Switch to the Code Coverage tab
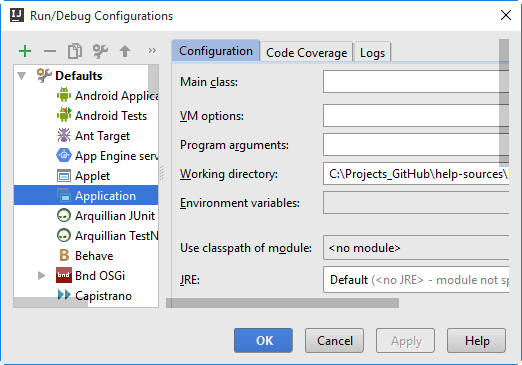 306,52
